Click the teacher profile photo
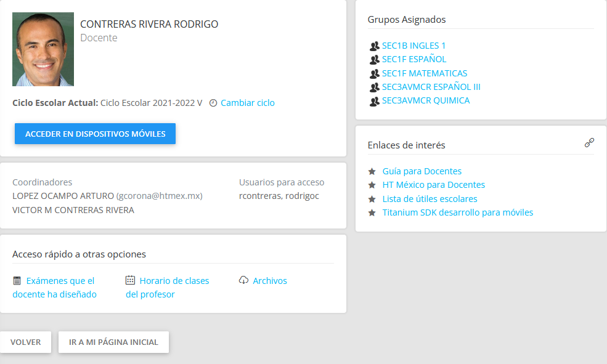This screenshot has width=607, height=364. coord(43,49)
